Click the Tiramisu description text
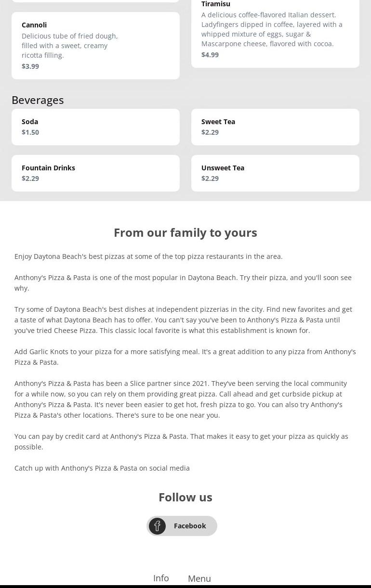The height and width of the screenshot is (588, 371). coord(272,29)
